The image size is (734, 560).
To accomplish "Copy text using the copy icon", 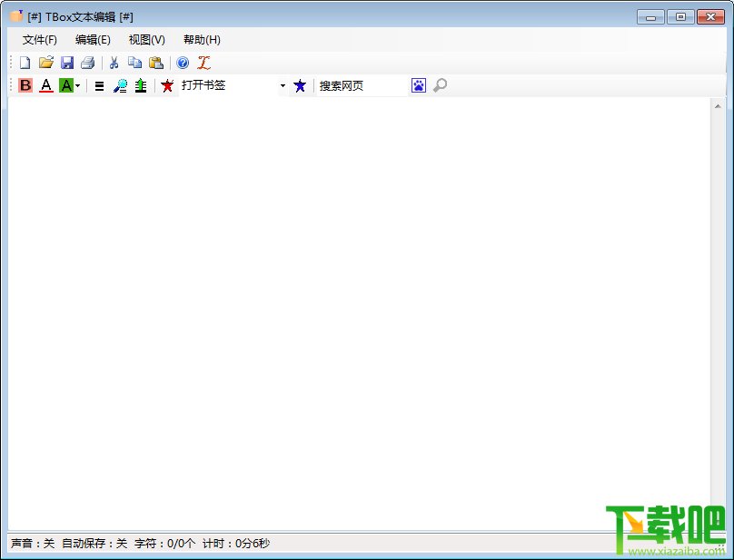I will [x=134, y=63].
